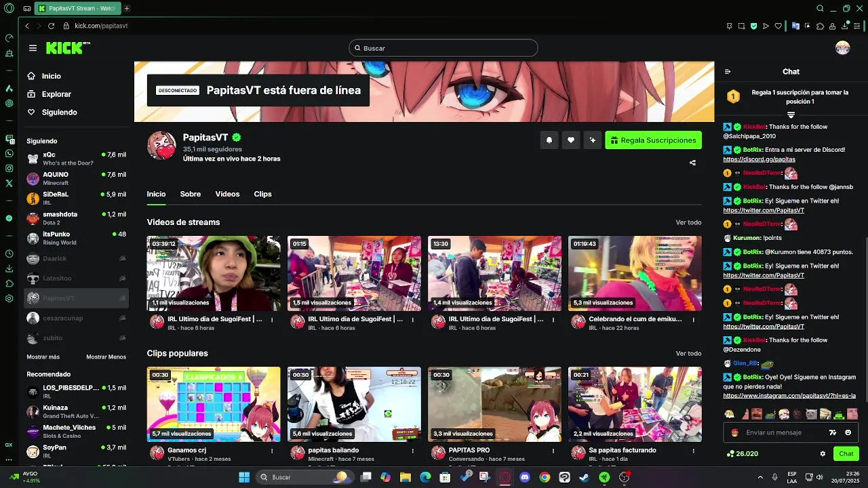Open the 03:39:12 IRL stream video thumbnail
The width and height of the screenshot is (868, 488).
(x=214, y=273)
